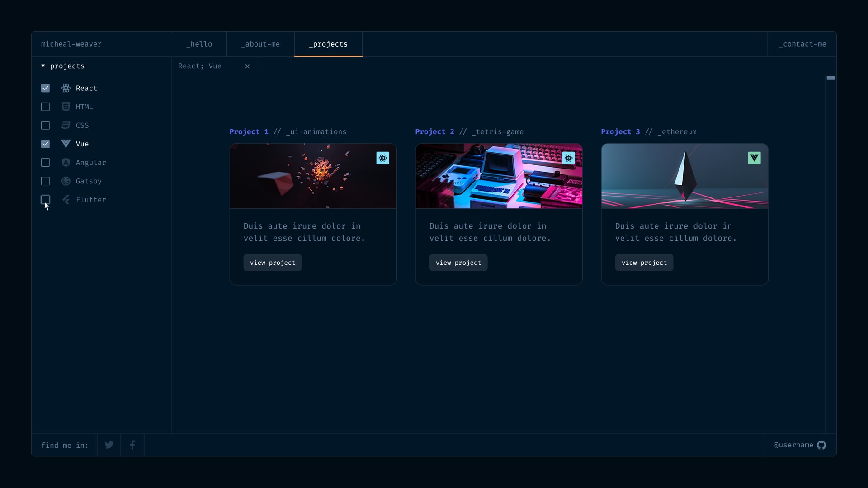Open the GitHub icon beside @username
868x488 pixels.
[x=821, y=445]
